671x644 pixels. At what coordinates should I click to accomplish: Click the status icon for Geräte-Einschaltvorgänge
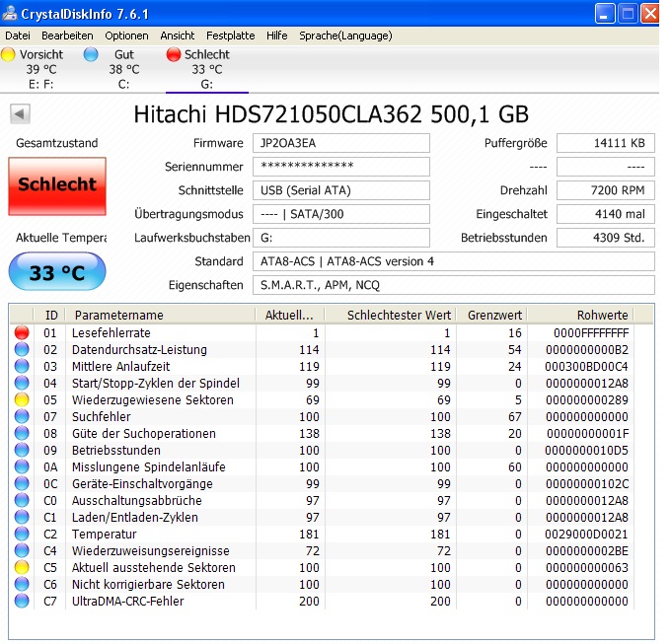point(22,483)
